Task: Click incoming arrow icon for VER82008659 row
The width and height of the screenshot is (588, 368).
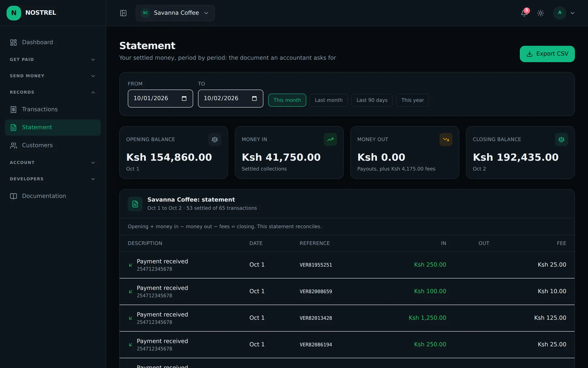Action: [x=131, y=291]
